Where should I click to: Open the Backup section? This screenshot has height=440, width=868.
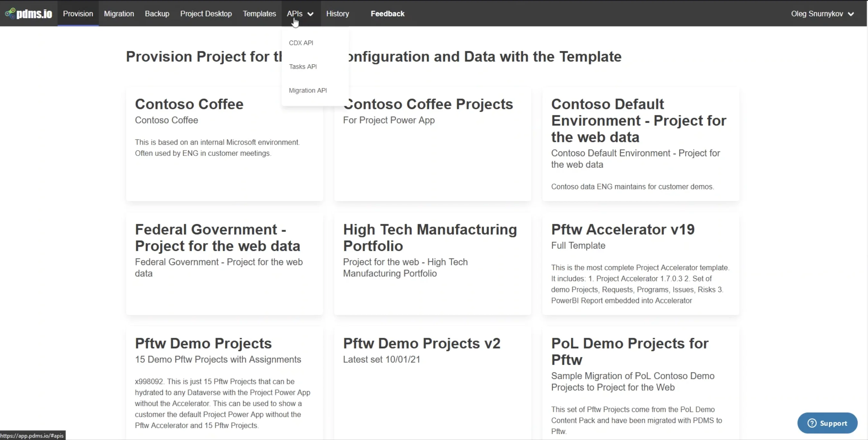pos(157,14)
